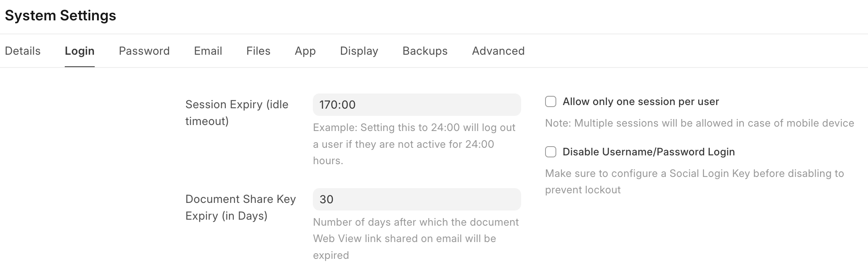The height and width of the screenshot is (274, 868).
Task: Tick the Disable Username/Password Login checkbox
Action: click(551, 152)
